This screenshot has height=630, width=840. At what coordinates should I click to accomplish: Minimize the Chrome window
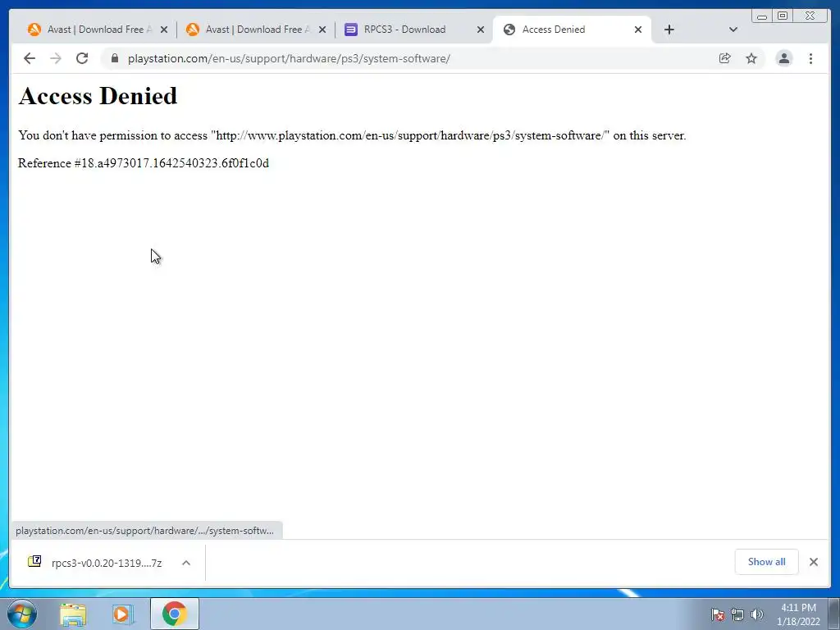pyautogui.click(x=762, y=16)
